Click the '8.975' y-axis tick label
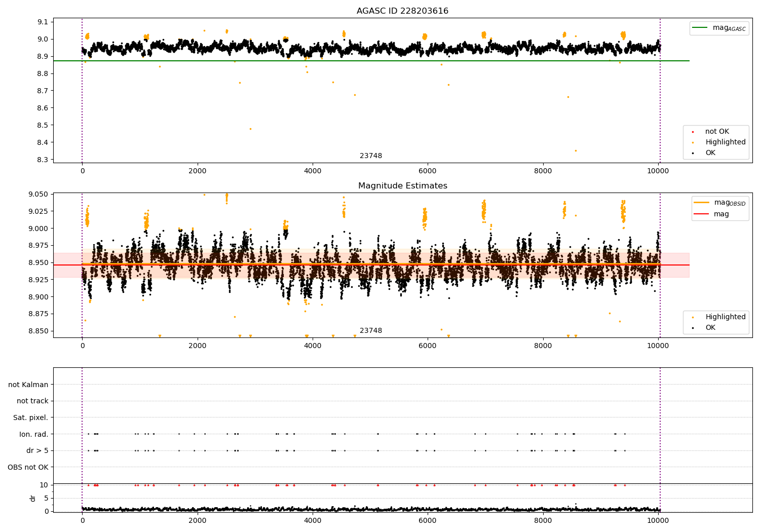The width and height of the screenshot is (760, 532). click(x=39, y=246)
